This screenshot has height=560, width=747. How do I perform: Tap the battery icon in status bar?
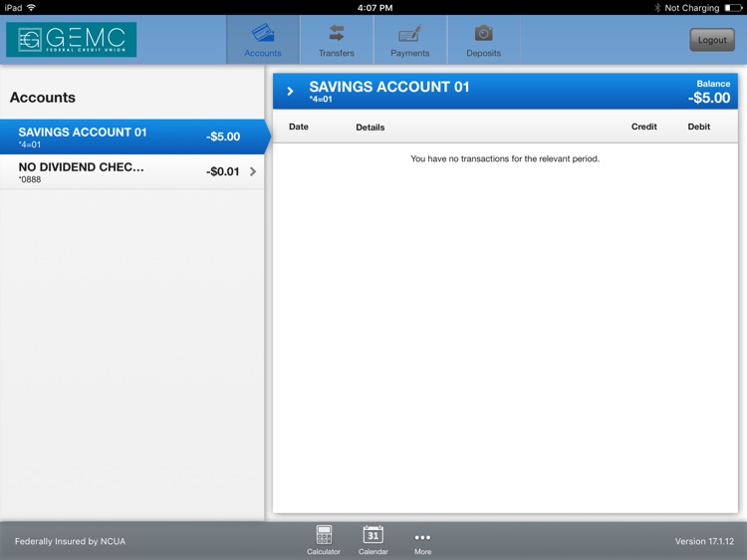[733, 8]
